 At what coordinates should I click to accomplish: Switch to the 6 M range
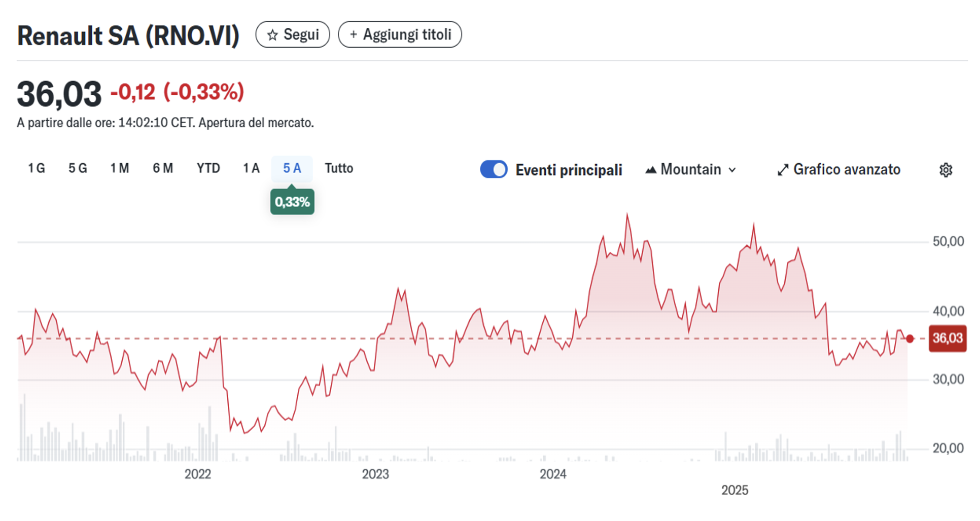point(163,168)
